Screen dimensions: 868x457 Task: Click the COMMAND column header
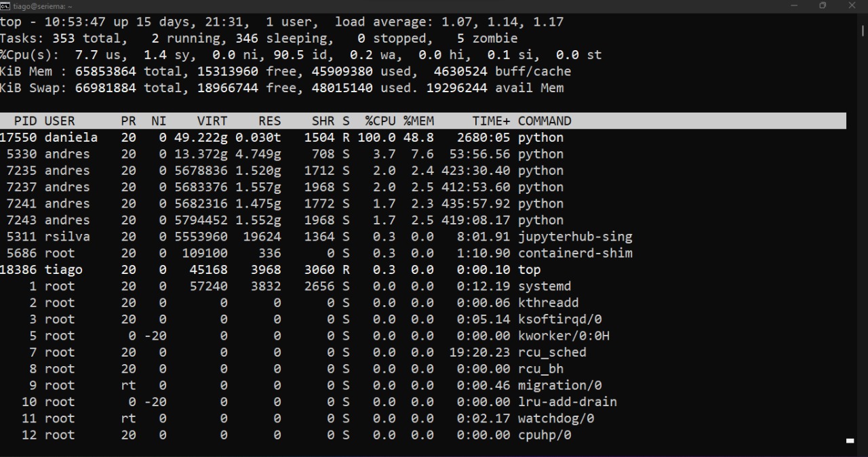pyautogui.click(x=545, y=121)
